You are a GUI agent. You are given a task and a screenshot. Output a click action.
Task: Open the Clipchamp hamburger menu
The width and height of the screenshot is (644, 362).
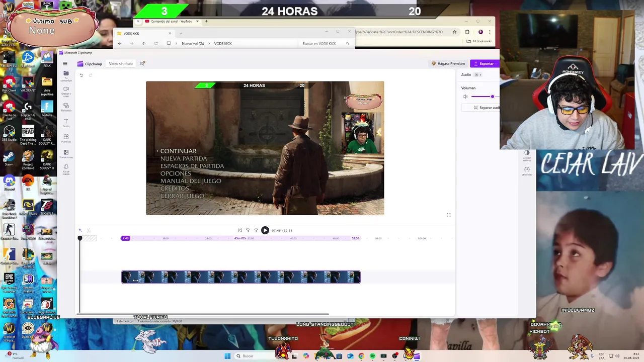pos(65,64)
